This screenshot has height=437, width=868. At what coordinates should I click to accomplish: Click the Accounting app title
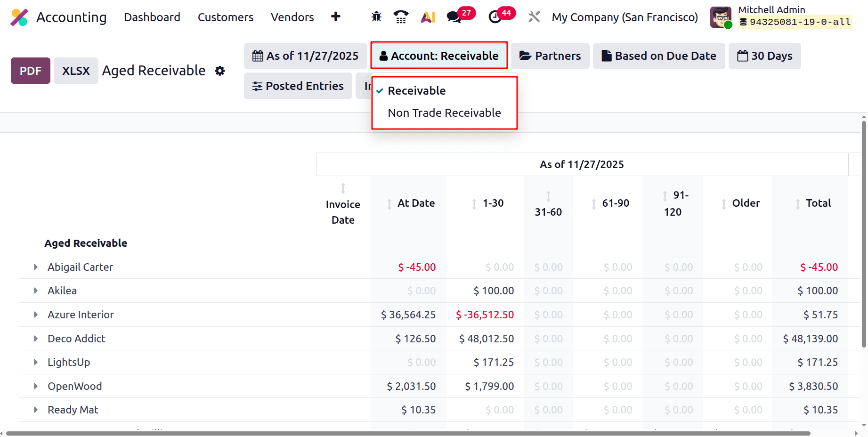coord(72,17)
